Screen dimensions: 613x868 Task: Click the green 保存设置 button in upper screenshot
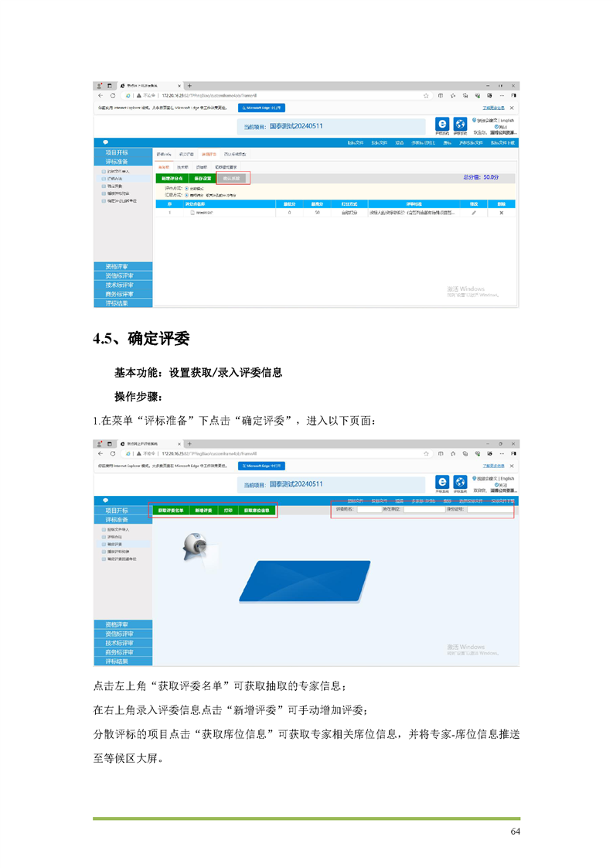[203, 178]
